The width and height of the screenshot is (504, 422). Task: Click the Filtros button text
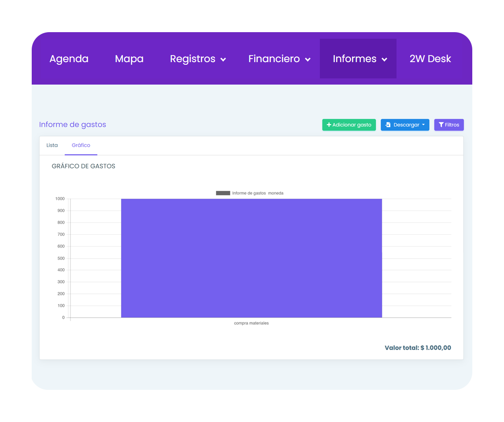tap(452, 125)
